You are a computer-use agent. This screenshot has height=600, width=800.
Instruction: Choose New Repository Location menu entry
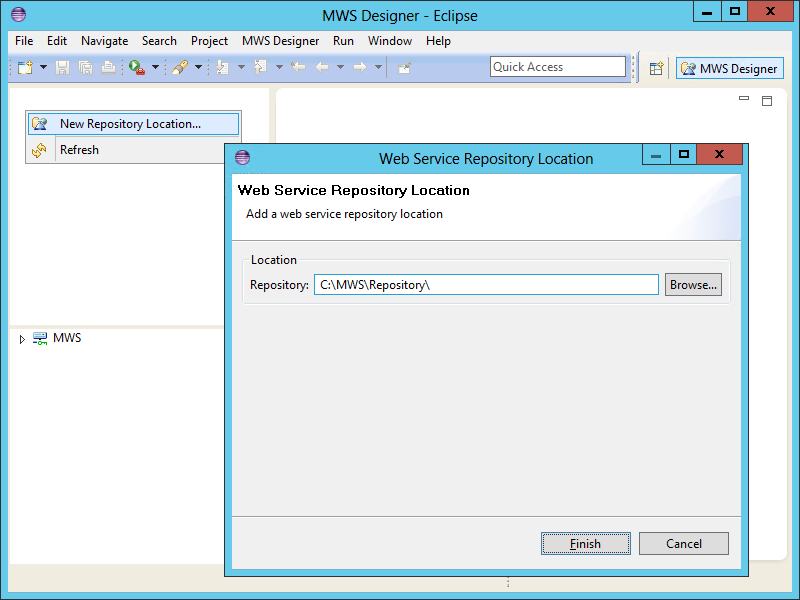point(130,124)
